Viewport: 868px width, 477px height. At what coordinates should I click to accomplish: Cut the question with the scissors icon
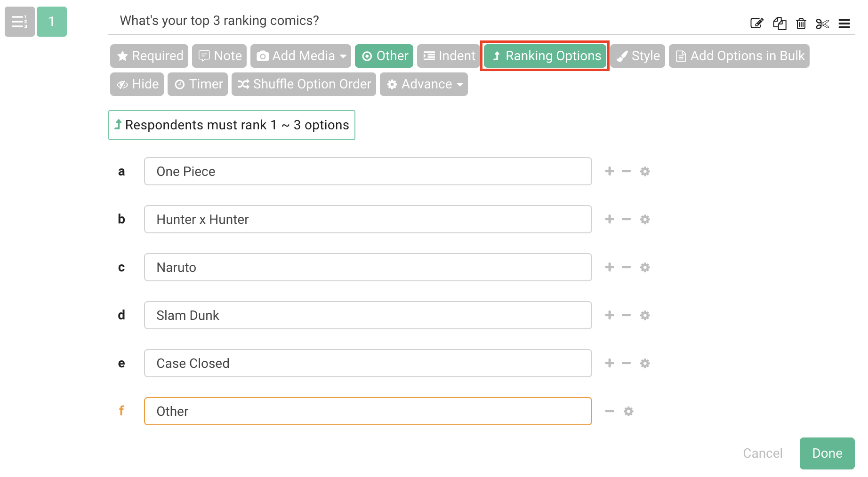[x=823, y=23]
